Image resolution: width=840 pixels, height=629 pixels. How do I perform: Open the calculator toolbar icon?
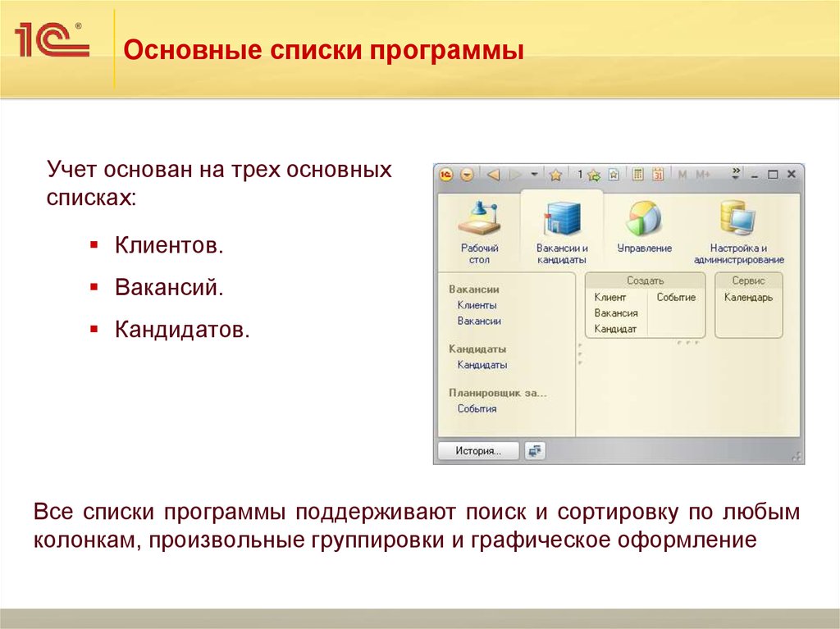[x=637, y=175]
